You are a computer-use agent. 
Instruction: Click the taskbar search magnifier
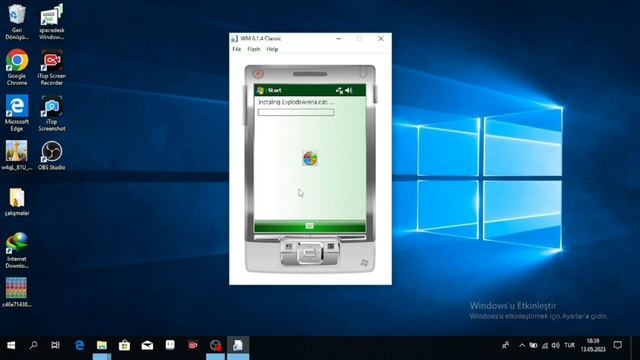[33, 345]
